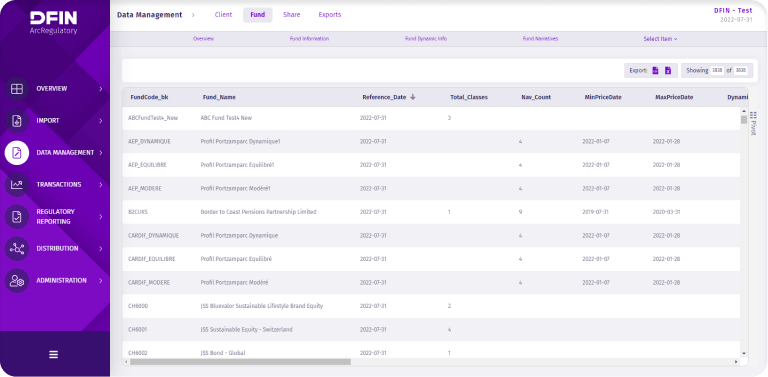Click the Administration users icon
The width and height of the screenshot is (768, 377).
coord(17,281)
